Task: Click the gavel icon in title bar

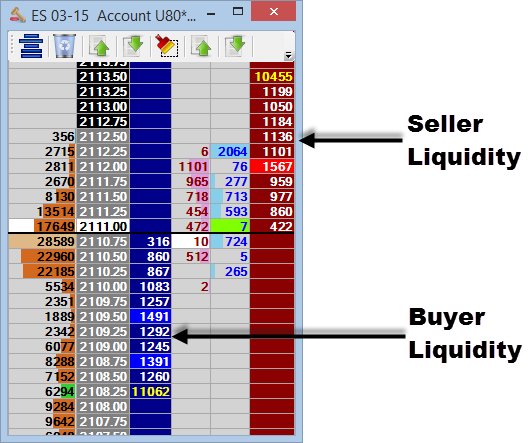Action: pyautogui.click(x=18, y=15)
